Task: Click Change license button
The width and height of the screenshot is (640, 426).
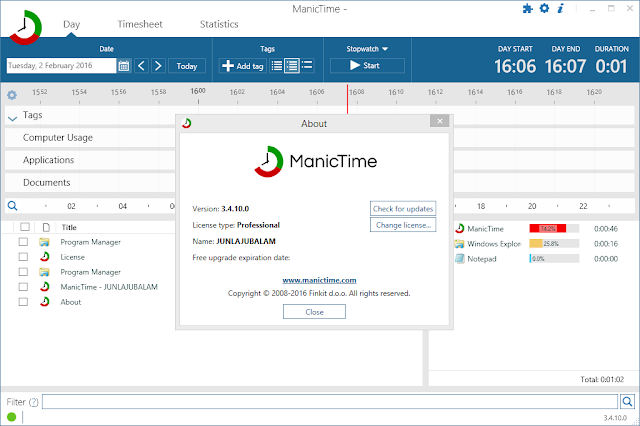Action: [403, 225]
